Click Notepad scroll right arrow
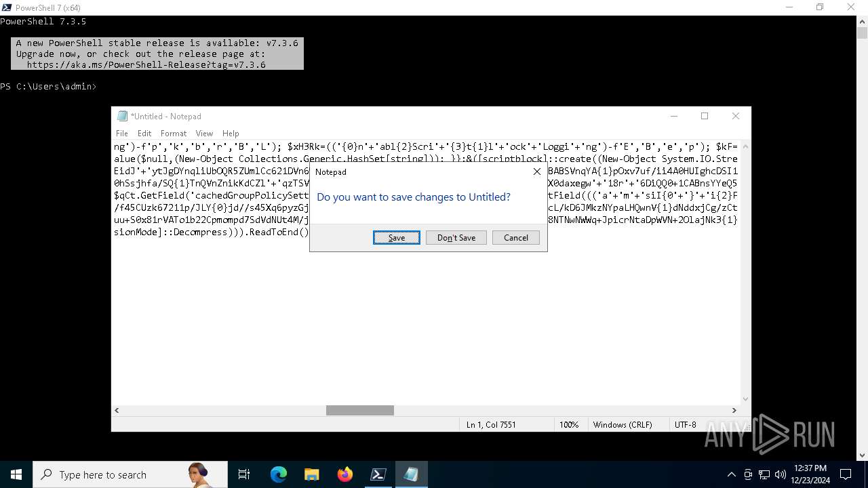 [734, 410]
